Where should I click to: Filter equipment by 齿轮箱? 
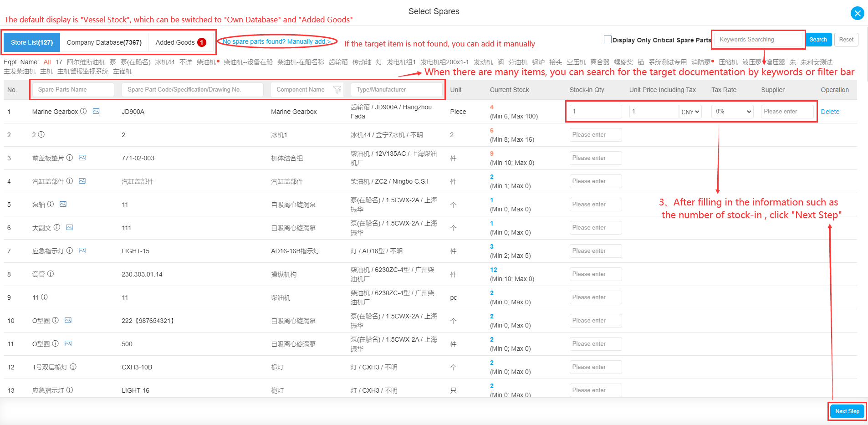338,62
